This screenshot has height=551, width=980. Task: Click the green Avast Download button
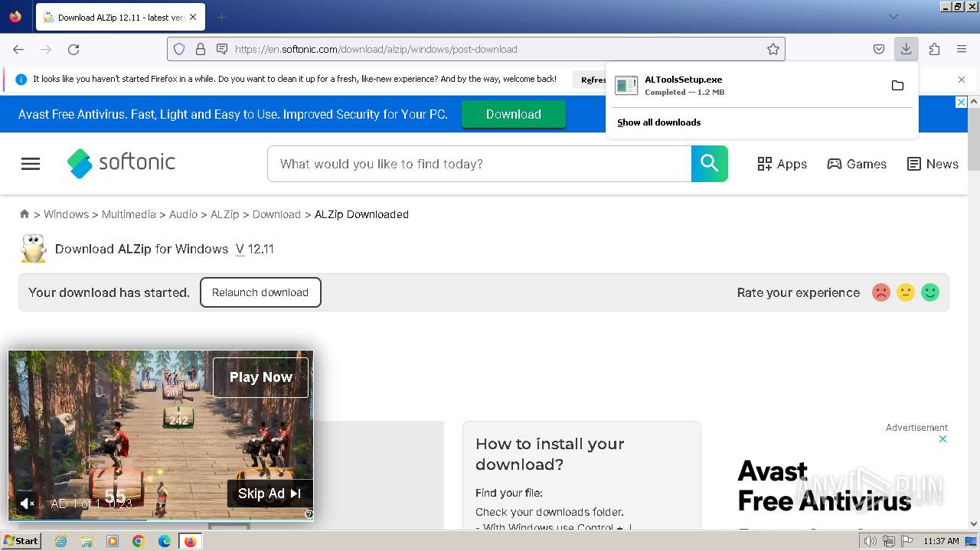pyautogui.click(x=513, y=114)
